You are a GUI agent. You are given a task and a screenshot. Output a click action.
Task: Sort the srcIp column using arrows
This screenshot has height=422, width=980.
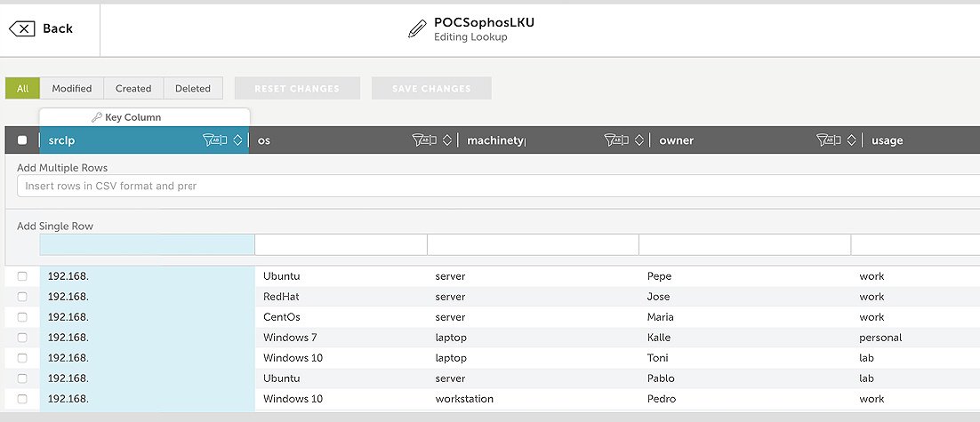[237, 140]
